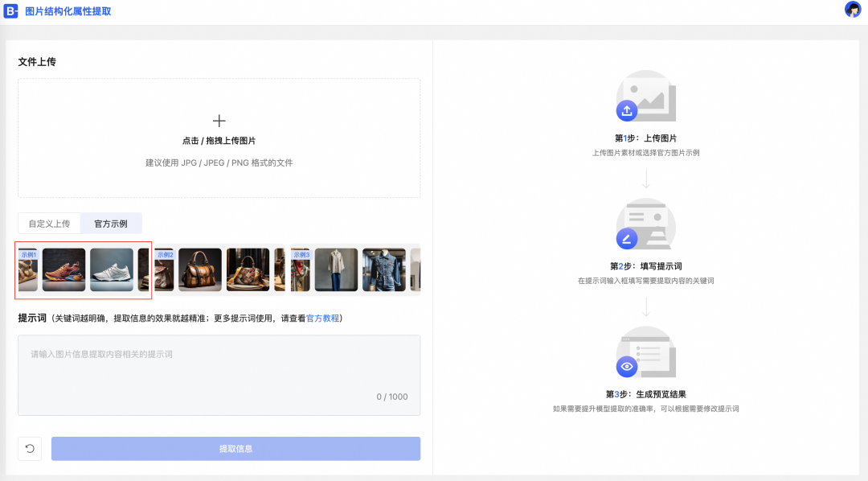Click the plus icon to upload image
The image size is (868, 481).
click(x=219, y=121)
